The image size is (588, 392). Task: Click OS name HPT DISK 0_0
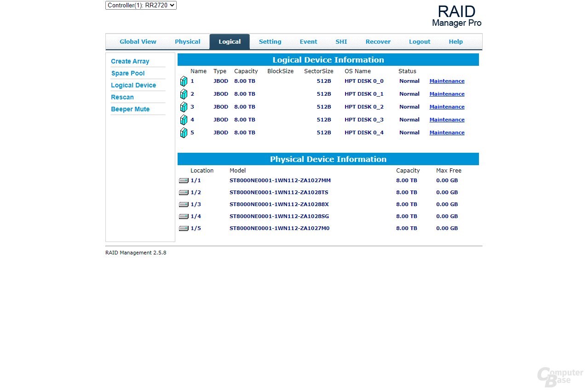(x=364, y=81)
